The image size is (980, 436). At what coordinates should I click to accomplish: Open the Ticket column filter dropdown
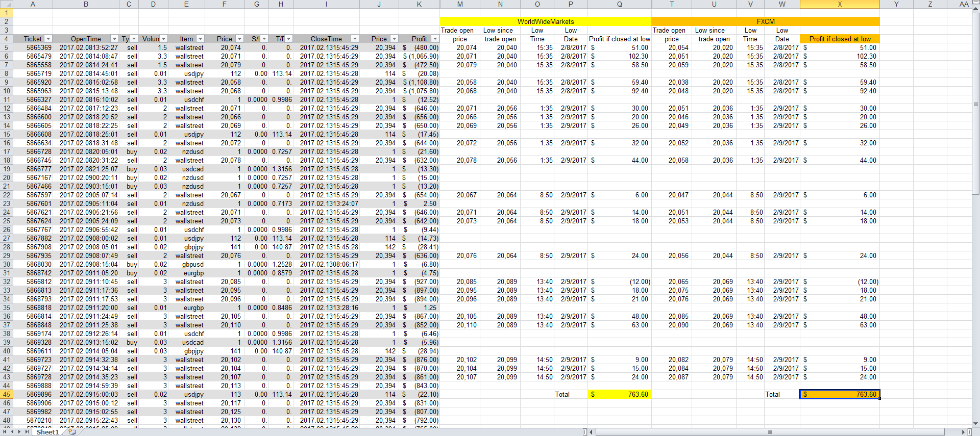[x=48, y=39]
